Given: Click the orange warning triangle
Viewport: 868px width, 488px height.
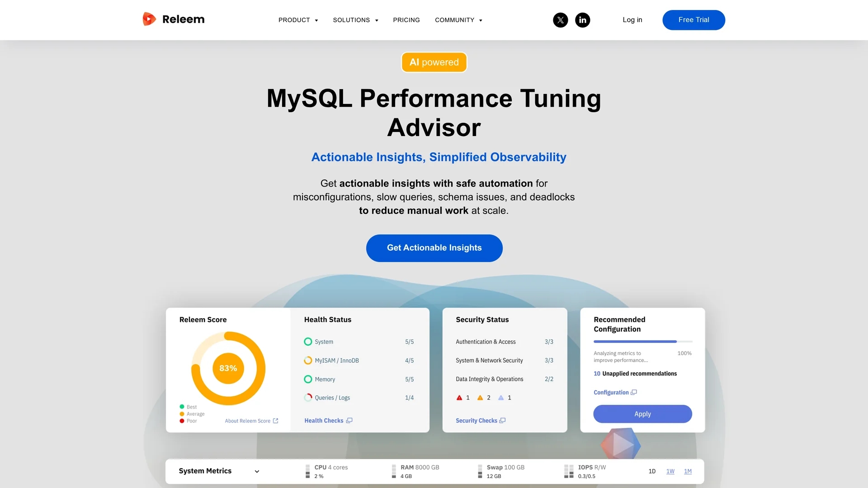Looking at the screenshot, I should (x=480, y=398).
